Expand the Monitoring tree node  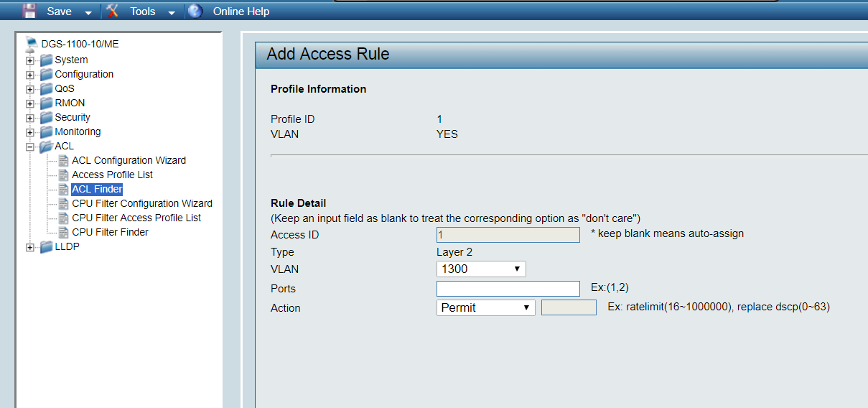pyautogui.click(x=30, y=132)
